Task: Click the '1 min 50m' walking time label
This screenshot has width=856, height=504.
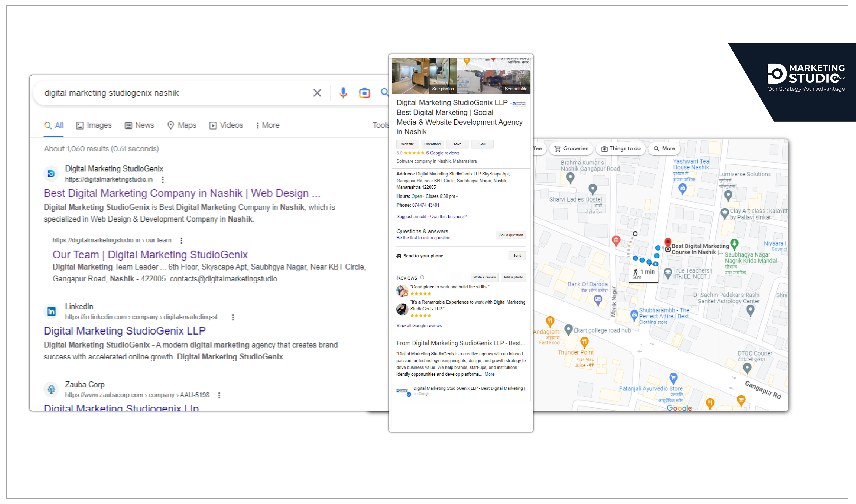Action: coord(643,274)
